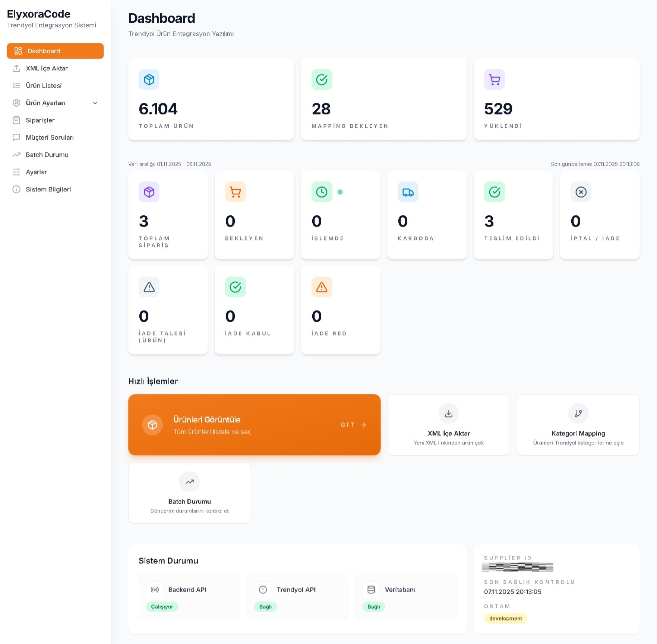Click the truck icon on Kargoda card
The image size is (657, 644).
pos(408,192)
